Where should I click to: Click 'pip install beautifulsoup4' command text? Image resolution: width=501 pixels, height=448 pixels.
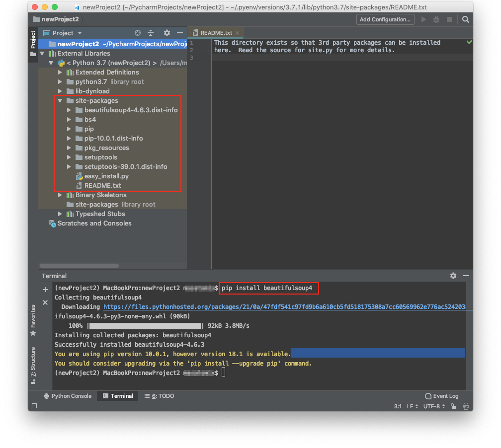[x=267, y=288]
